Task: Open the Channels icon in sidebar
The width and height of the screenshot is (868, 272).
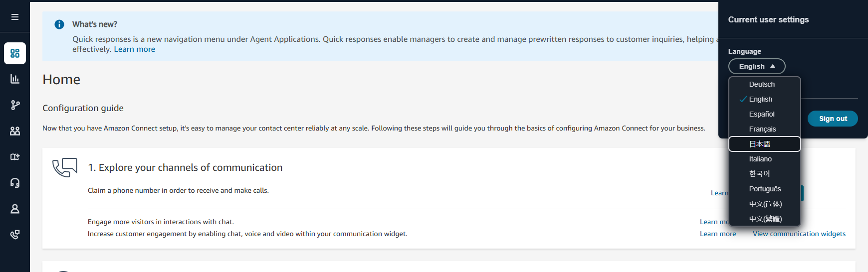Action: [15, 157]
